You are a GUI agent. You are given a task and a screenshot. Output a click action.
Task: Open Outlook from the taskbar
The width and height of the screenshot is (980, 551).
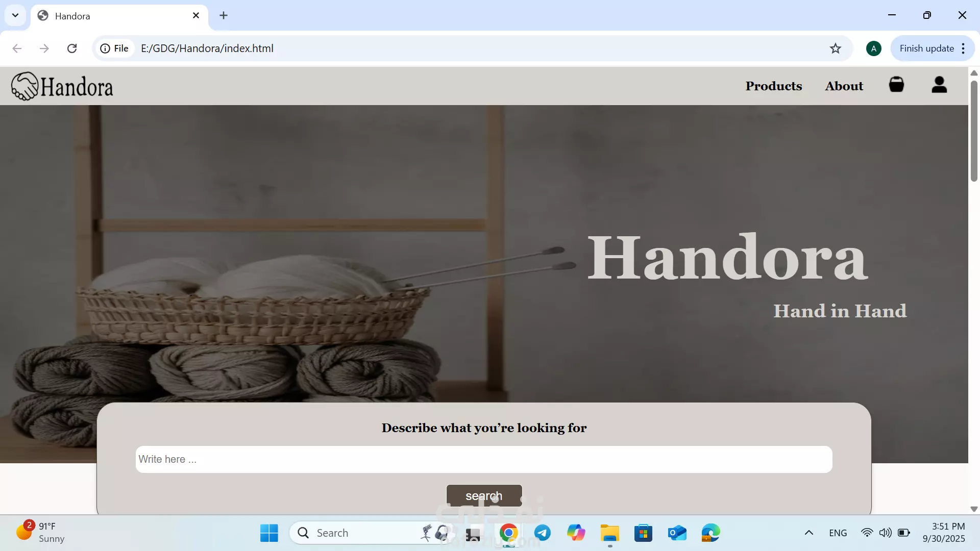[x=677, y=533]
